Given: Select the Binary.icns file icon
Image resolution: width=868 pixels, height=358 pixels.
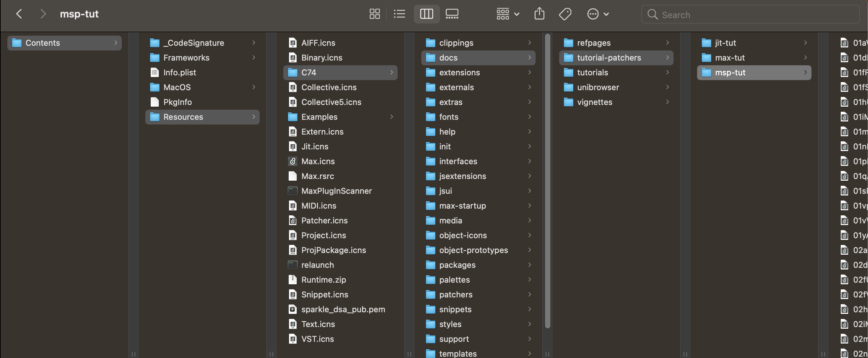Looking at the screenshot, I should (x=293, y=58).
